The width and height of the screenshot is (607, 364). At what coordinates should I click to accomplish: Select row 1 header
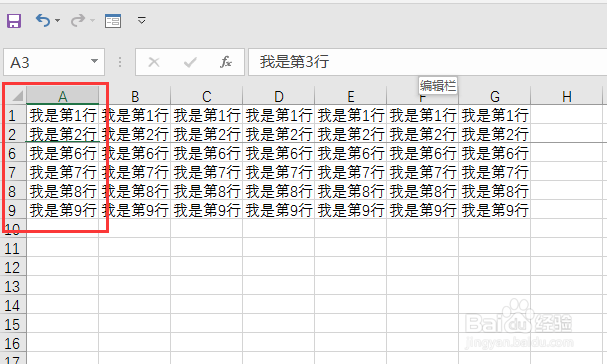[13, 115]
